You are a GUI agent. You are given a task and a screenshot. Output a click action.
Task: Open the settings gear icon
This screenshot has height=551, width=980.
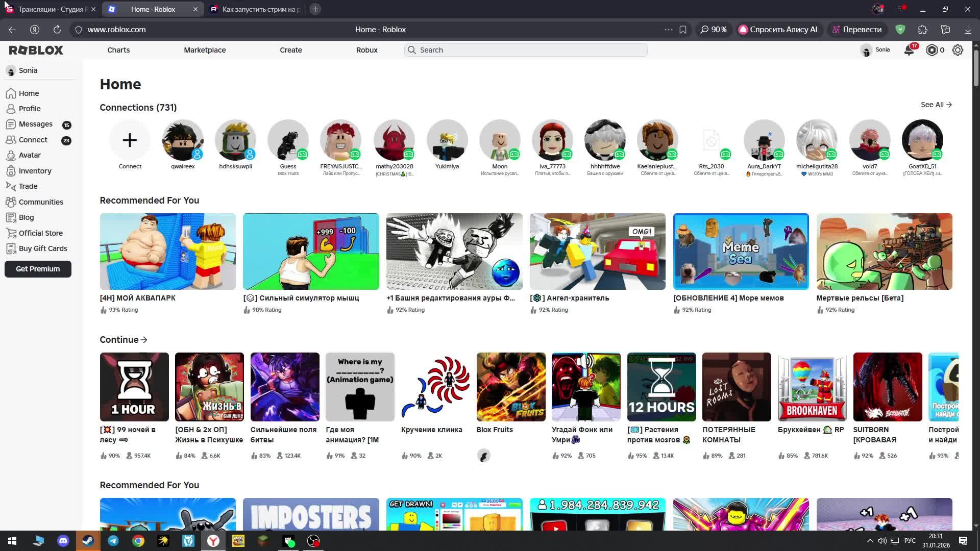(958, 50)
